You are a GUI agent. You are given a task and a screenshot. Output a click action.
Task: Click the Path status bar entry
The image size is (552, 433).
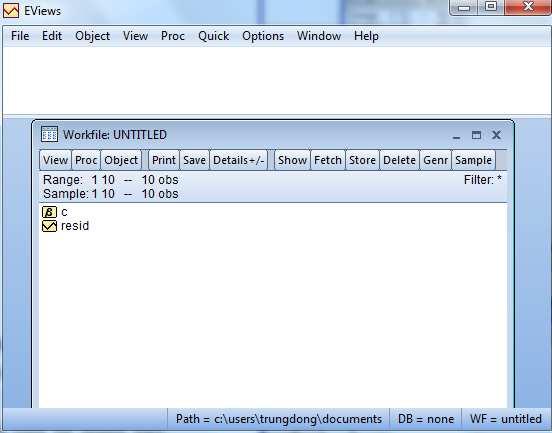coord(279,419)
